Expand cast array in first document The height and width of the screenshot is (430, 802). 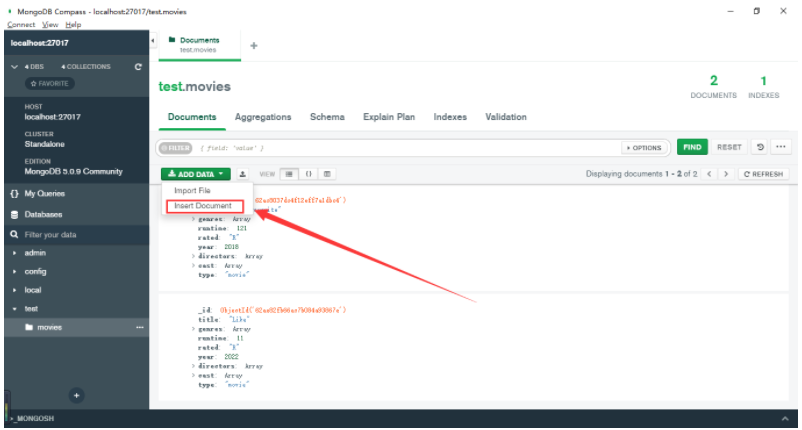193,265
